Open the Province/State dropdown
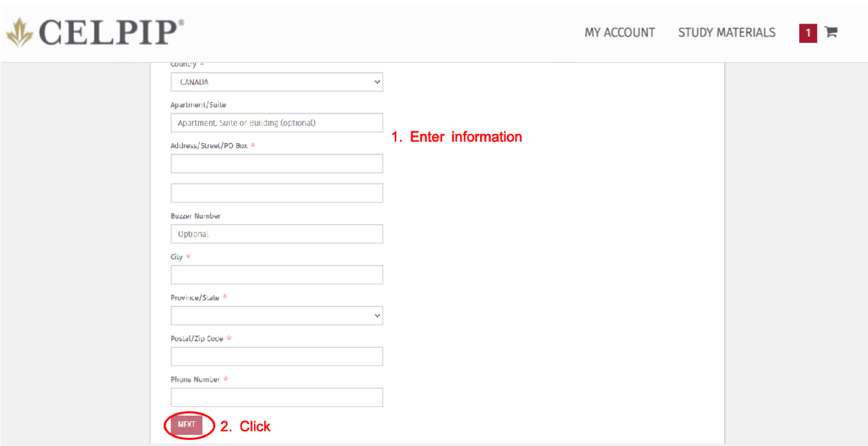The height and width of the screenshot is (446, 868). [x=277, y=316]
